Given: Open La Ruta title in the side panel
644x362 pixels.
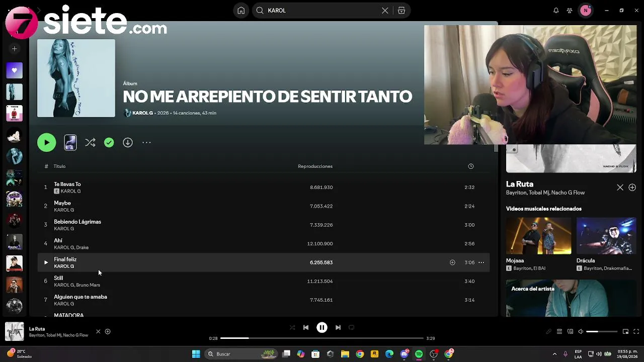Looking at the screenshot, I should 520,184.
